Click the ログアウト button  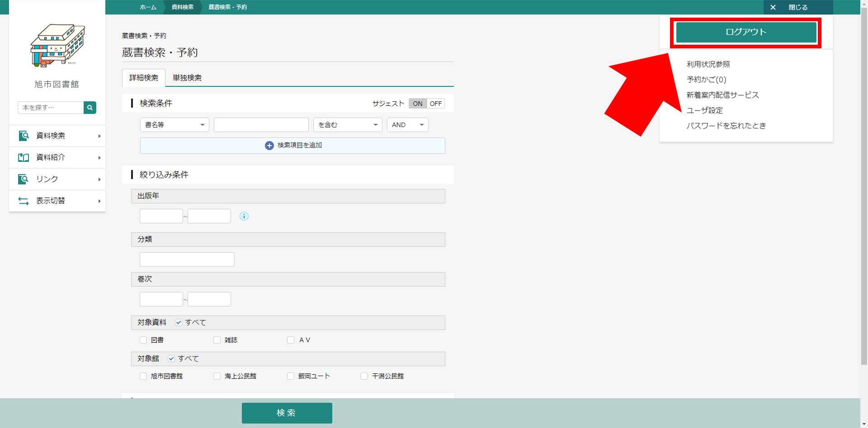point(746,32)
